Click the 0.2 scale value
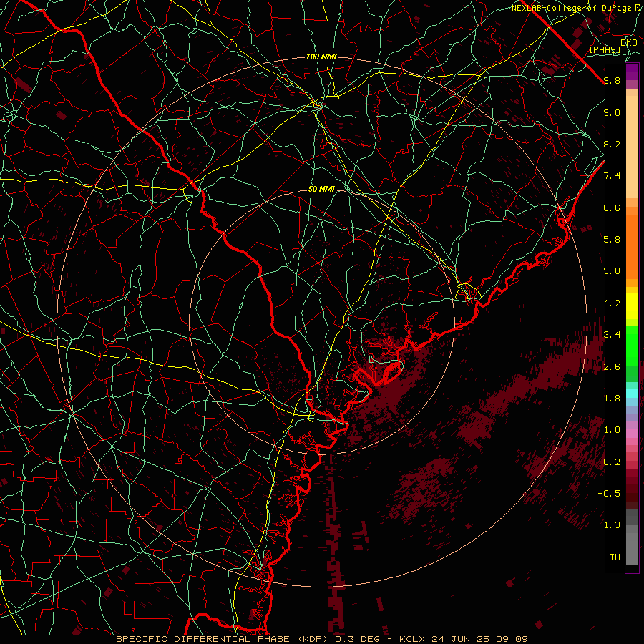 click(x=612, y=462)
